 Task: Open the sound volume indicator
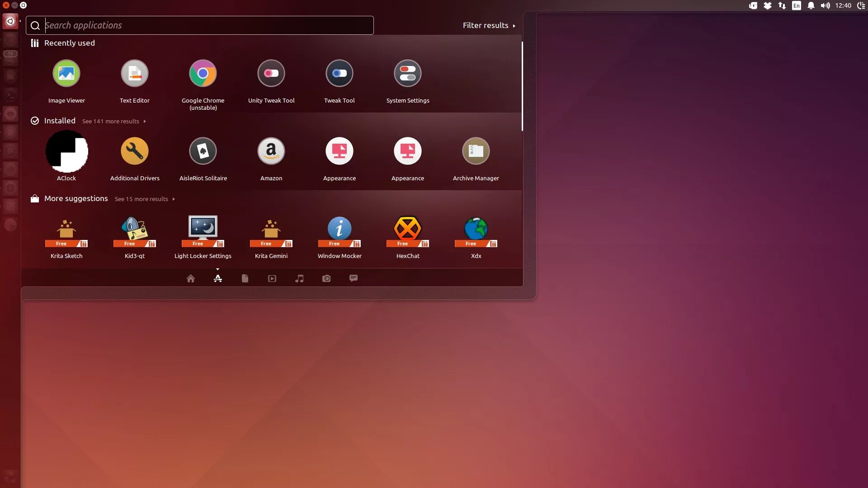pyautogui.click(x=825, y=5)
